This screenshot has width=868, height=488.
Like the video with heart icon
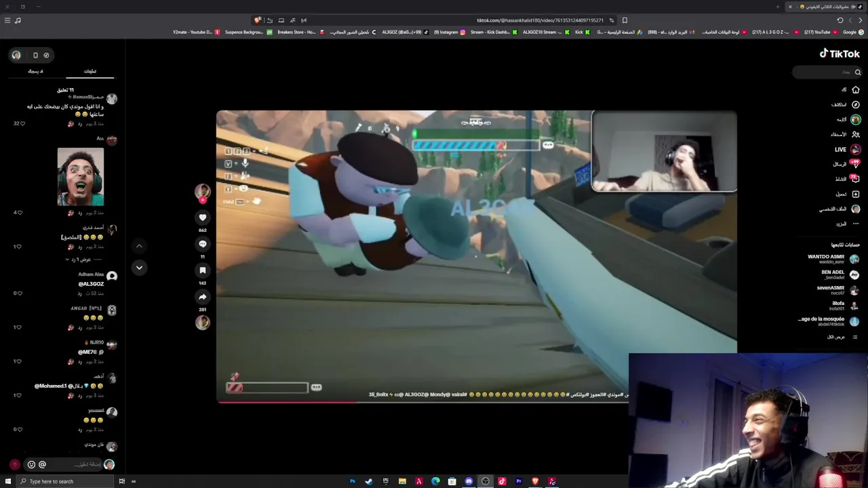click(202, 217)
